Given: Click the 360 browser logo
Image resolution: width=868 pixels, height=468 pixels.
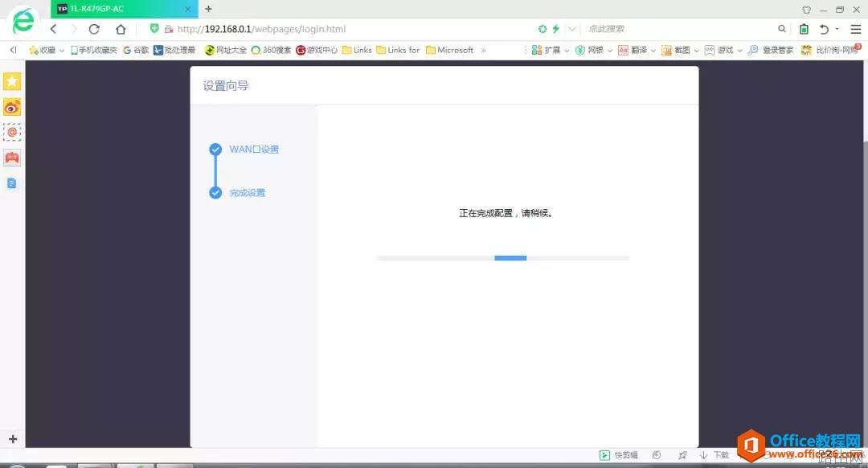Looking at the screenshot, I should tap(23, 21).
